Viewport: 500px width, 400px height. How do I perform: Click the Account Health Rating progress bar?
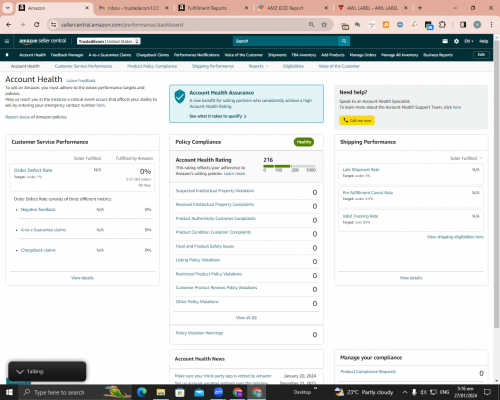289,166
